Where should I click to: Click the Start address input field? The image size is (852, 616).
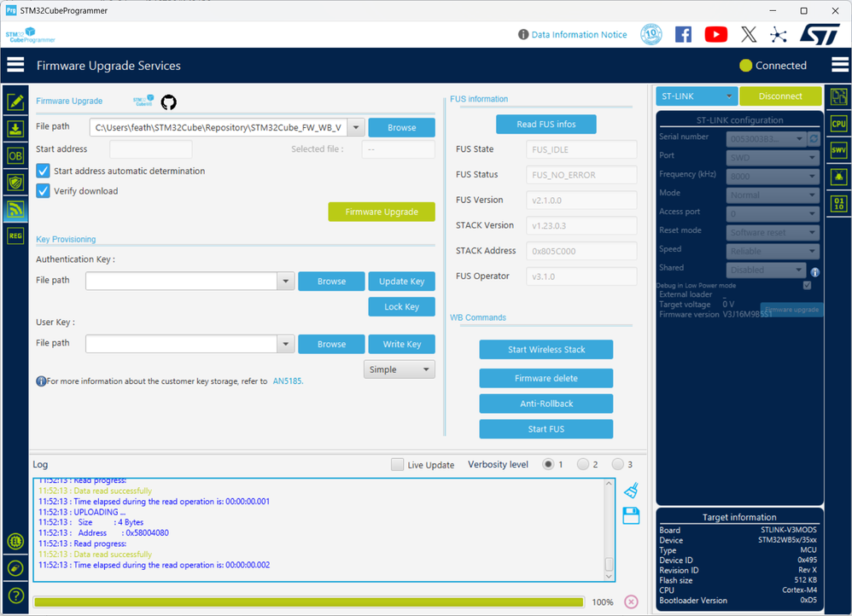click(151, 149)
